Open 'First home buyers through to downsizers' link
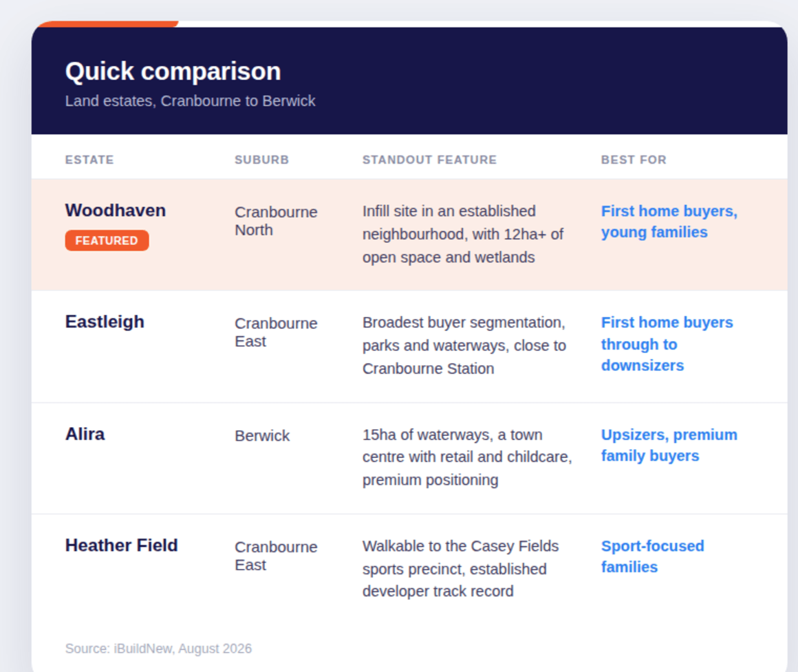Image resolution: width=798 pixels, height=672 pixels. tap(667, 344)
